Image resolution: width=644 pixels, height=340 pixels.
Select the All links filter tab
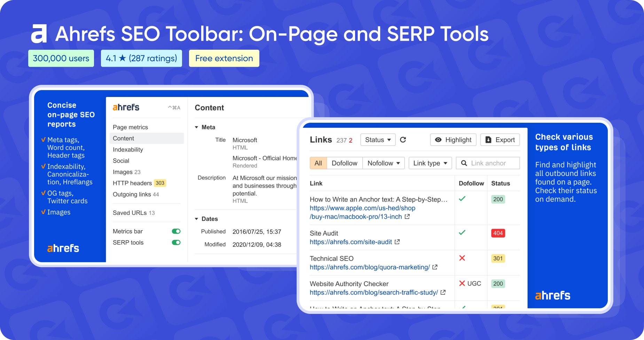[318, 163]
